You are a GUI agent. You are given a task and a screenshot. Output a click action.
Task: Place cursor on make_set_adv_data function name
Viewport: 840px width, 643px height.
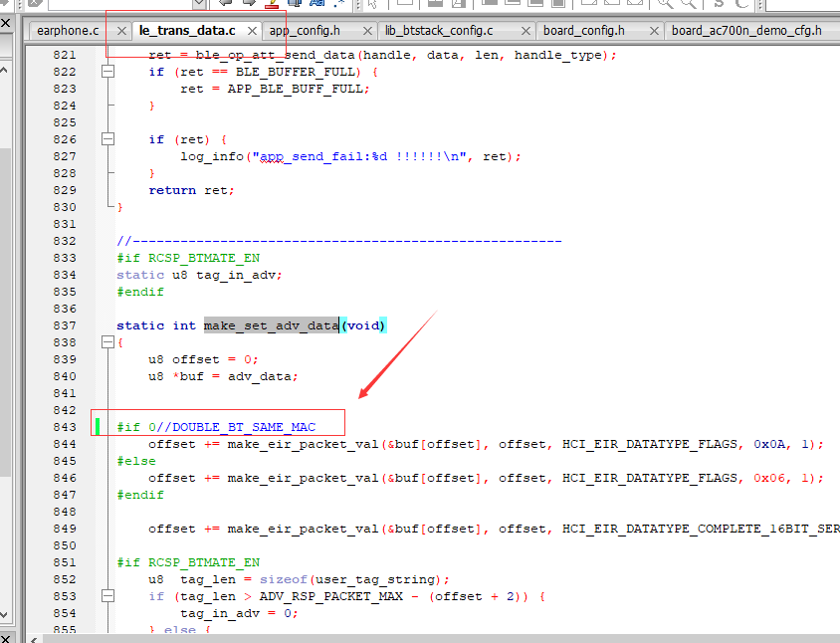click(271, 325)
